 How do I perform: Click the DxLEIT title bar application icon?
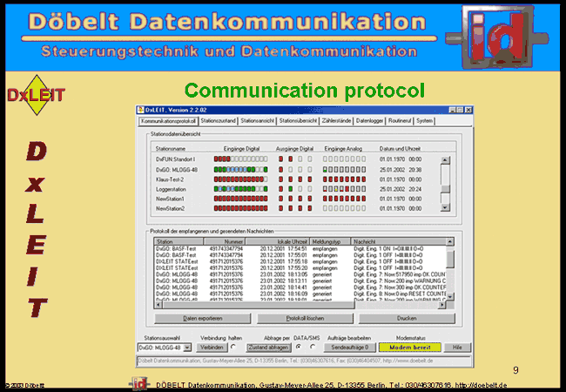pyautogui.click(x=141, y=110)
